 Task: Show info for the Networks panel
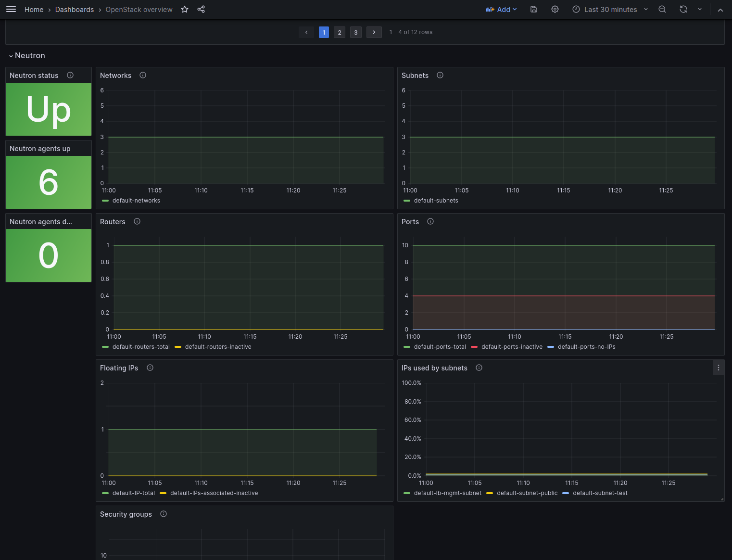click(x=143, y=75)
